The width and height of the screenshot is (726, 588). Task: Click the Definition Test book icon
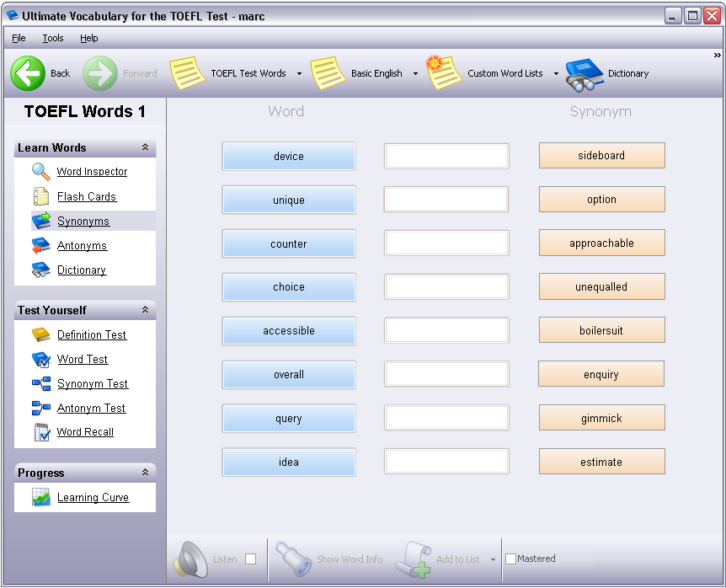tap(40, 334)
